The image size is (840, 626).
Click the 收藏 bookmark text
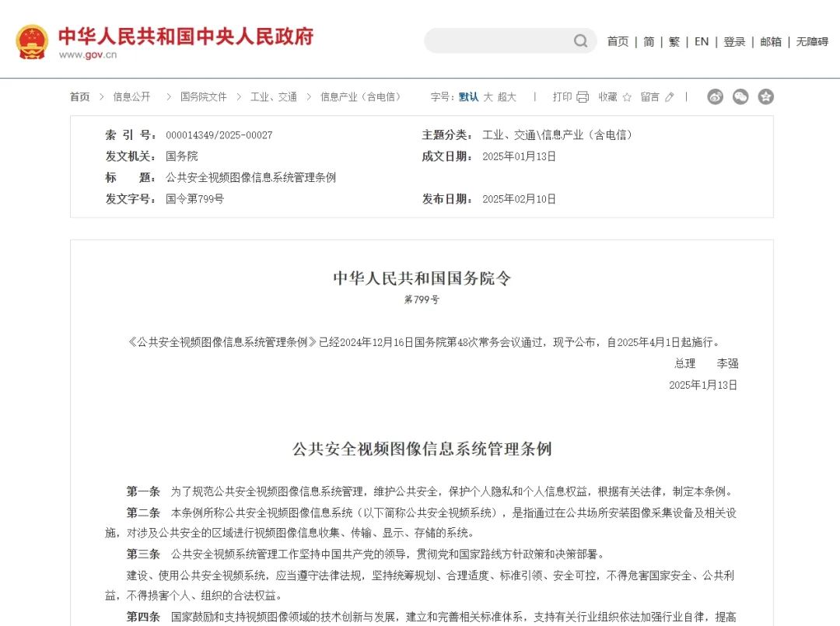(608, 97)
